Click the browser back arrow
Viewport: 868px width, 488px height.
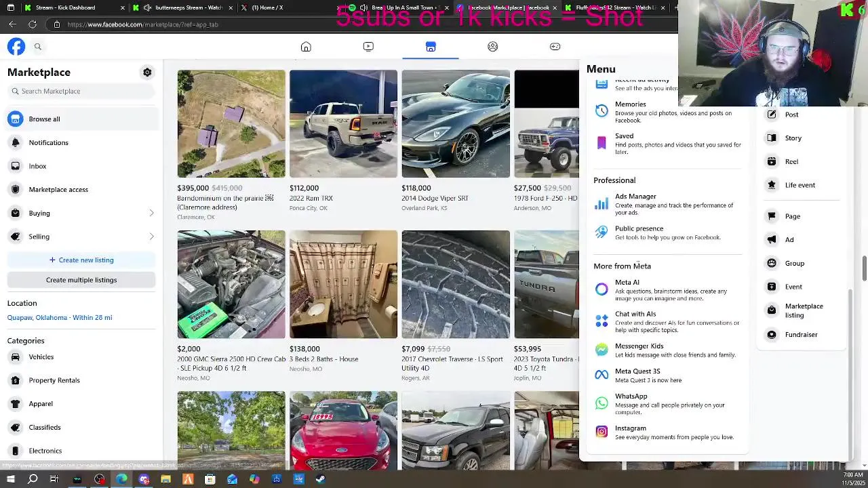pos(13,24)
